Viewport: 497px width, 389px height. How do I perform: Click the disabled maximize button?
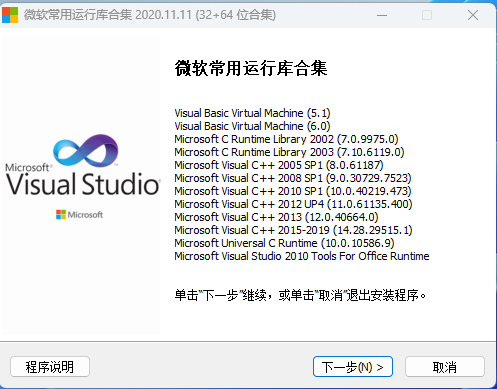pyautogui.click(x=427, y=15)
